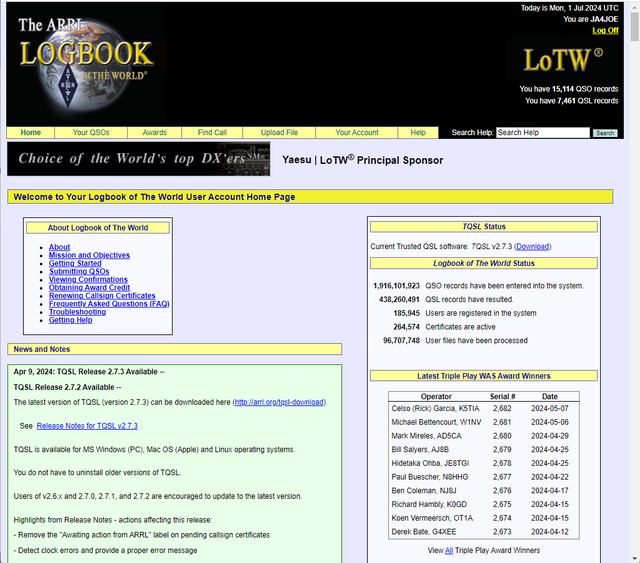Click 'Apr 9, 2024: TQSL Release 2.7.3 Available' headline
Viewport: 640px width, 563px height.
coord(89,372)
